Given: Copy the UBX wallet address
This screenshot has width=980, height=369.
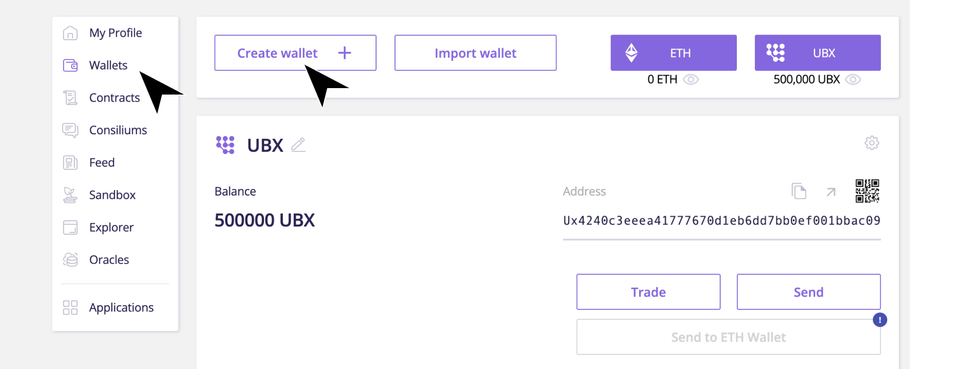Looking at the screenshot, I should 799,191.
